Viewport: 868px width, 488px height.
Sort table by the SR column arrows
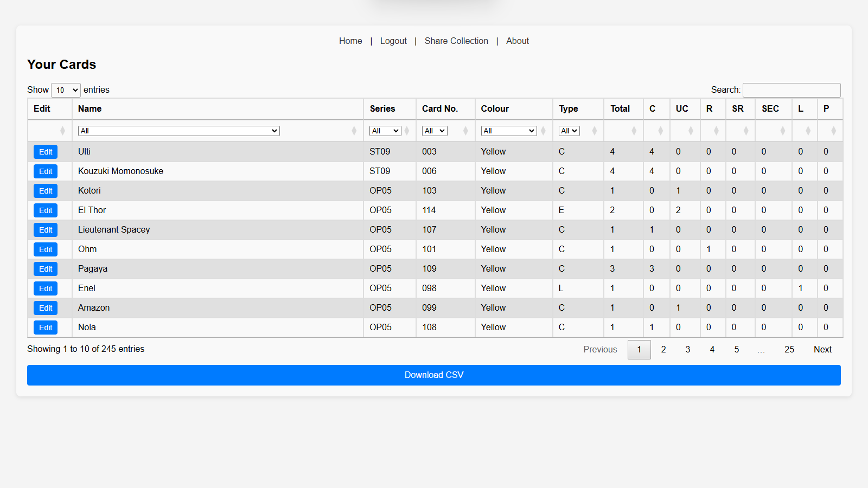point(746,131)
